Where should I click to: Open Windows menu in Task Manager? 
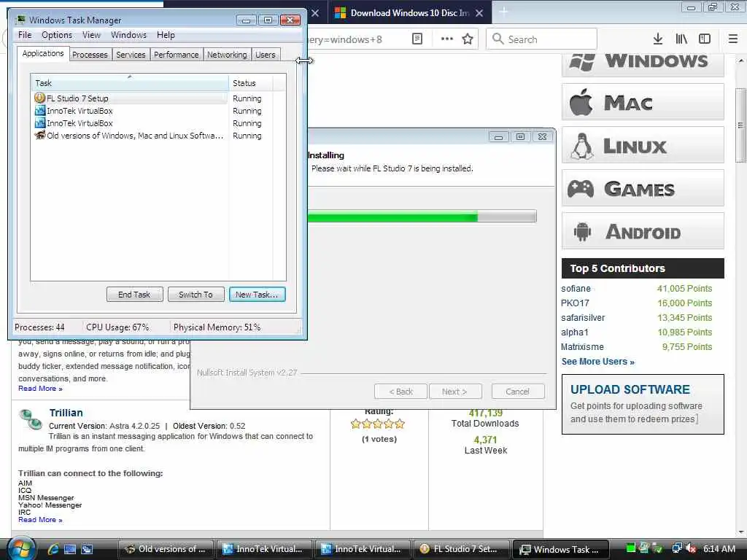(x=128, y=35)
